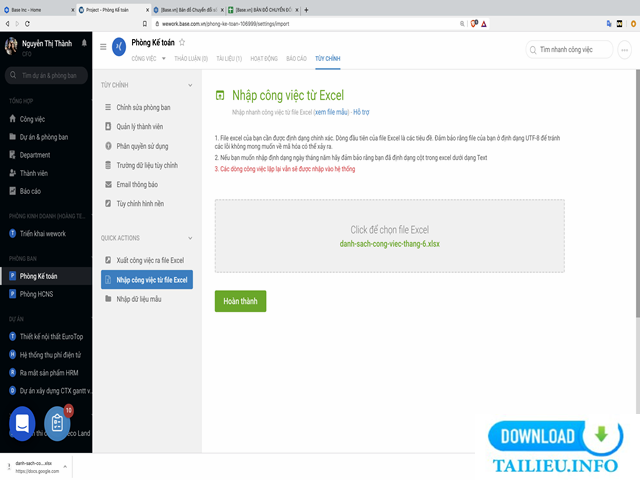Open the clipboard tasks icon with badge 10

[x=57, y=424]
